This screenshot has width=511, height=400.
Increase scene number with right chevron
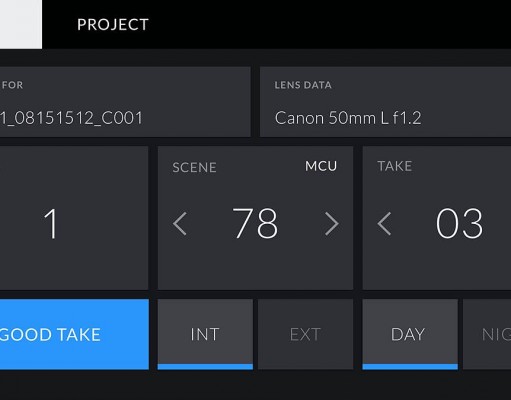point(332,224)
